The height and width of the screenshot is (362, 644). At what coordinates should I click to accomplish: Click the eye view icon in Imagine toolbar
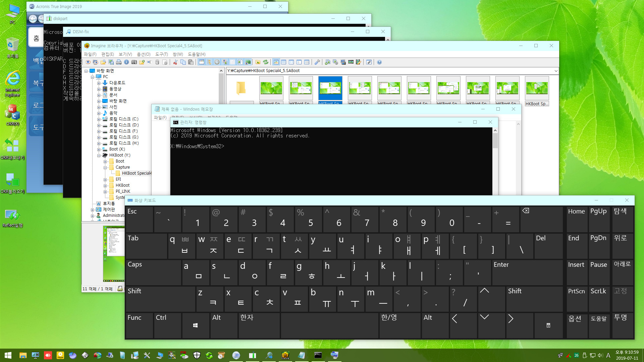88,62
